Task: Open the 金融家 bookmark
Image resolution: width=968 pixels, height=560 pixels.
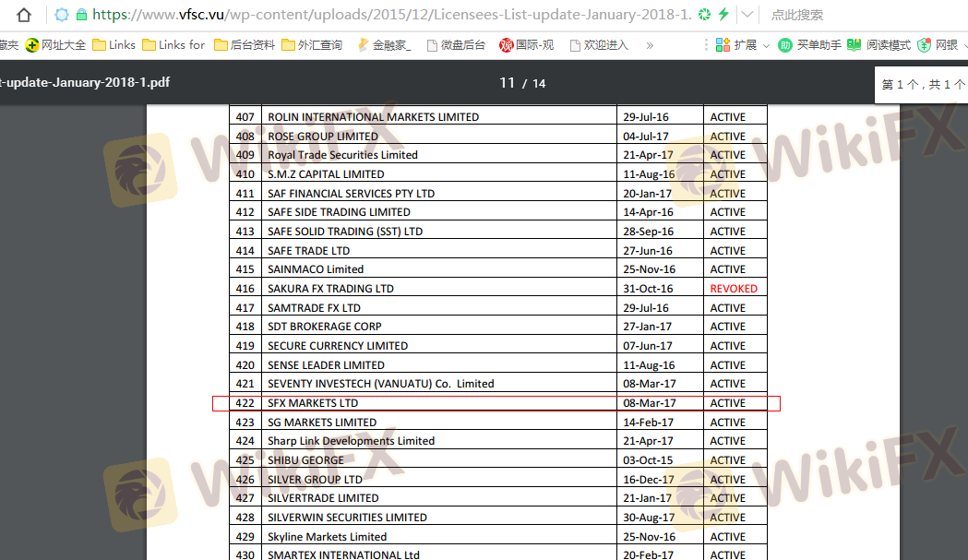Action: click(x=384, y=44)
